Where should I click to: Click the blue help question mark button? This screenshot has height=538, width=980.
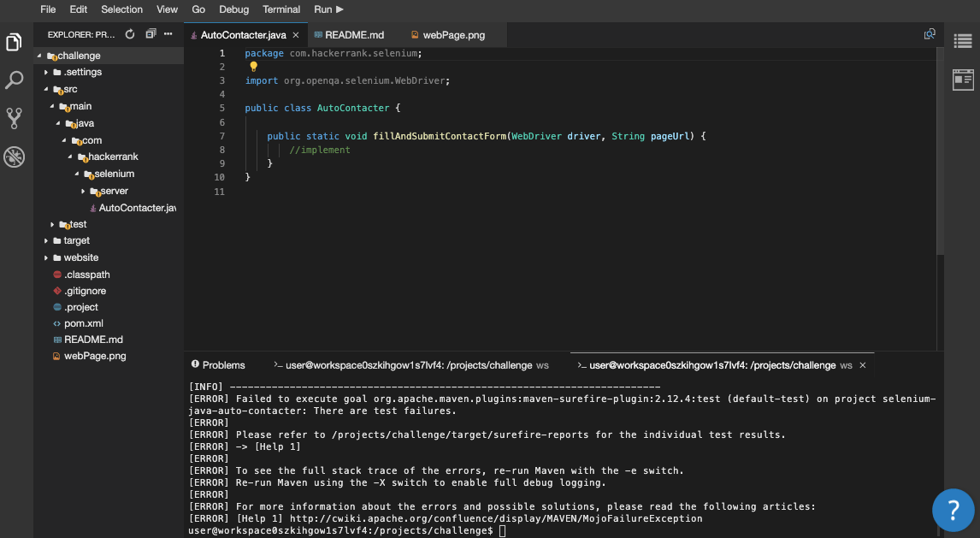tap(953, 511)
